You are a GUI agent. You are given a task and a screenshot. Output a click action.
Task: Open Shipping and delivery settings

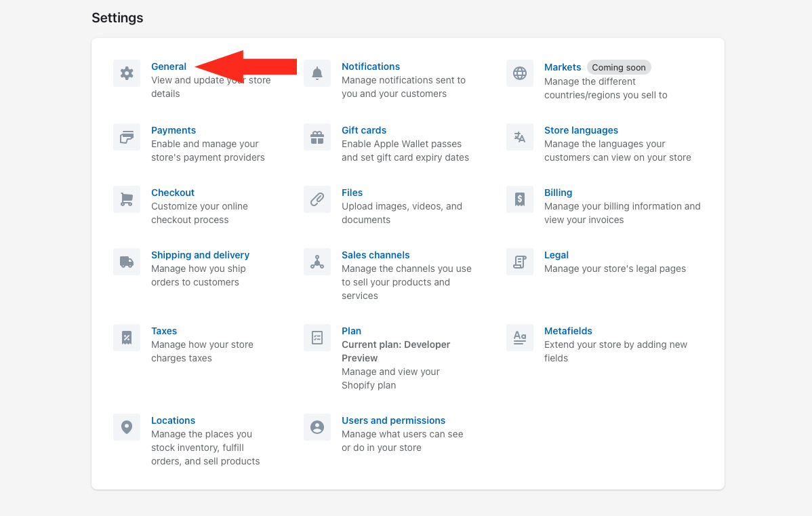tap(201, 255)
